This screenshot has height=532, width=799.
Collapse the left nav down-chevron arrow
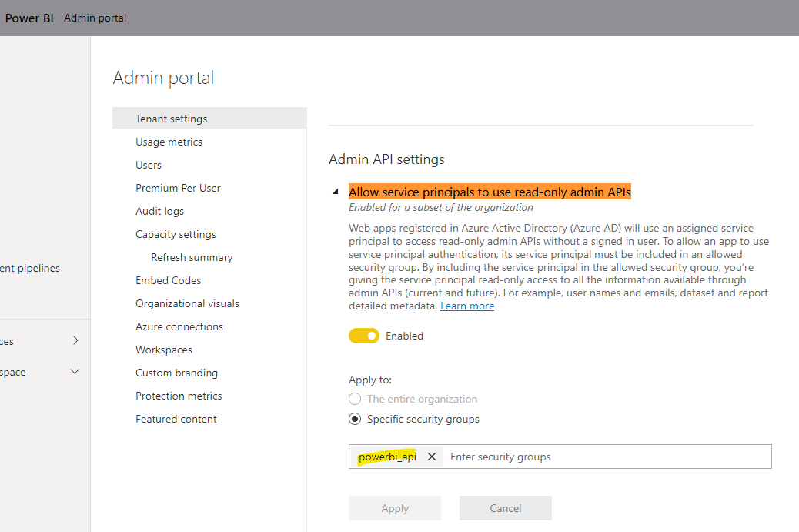tap(75, 372)
